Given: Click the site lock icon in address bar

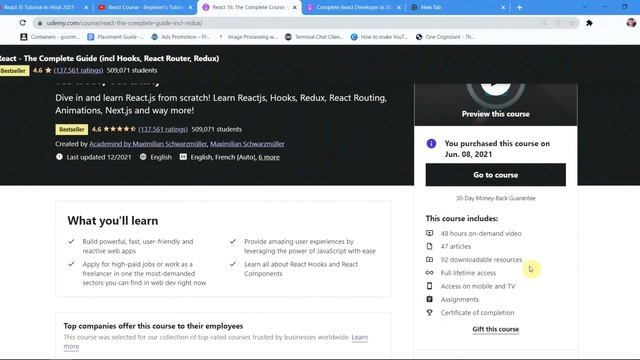Looking at the screenshot, I should point(40,23).
